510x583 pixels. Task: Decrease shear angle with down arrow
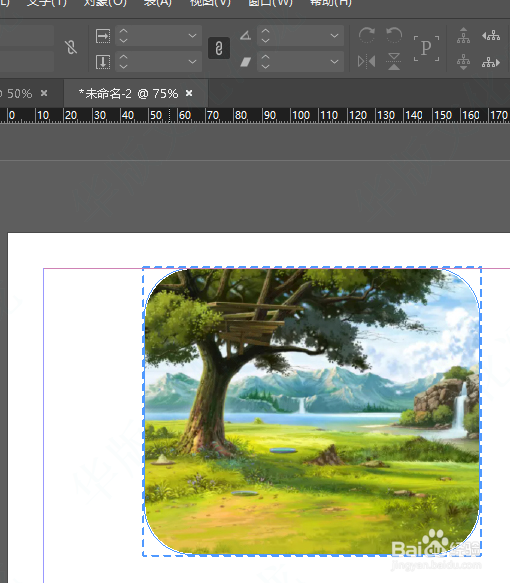[265, 66]
